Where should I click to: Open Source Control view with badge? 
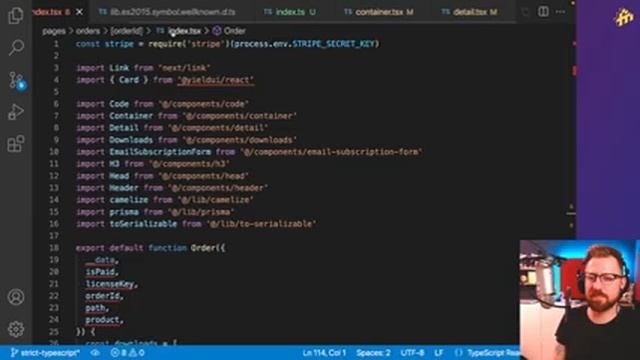(16, 80)
